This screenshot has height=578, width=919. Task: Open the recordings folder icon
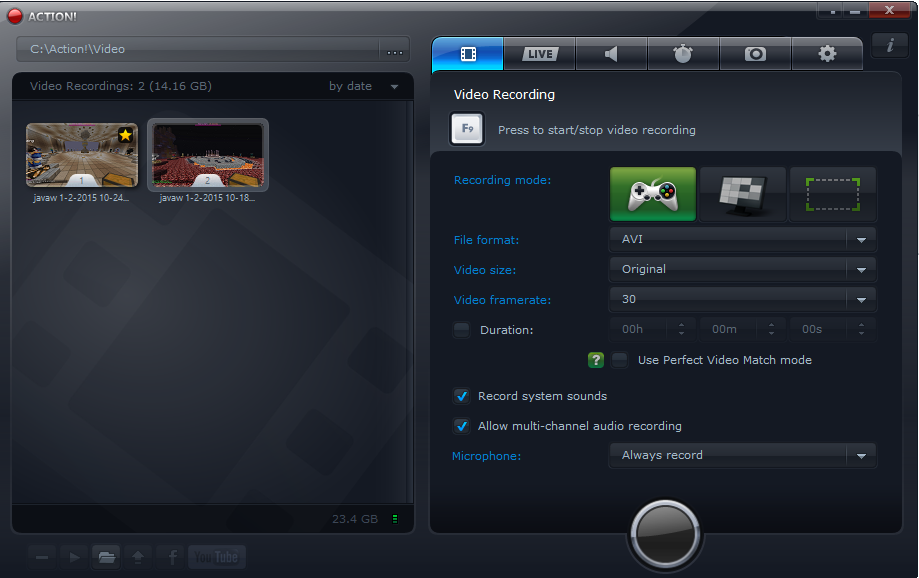[106, 557]
